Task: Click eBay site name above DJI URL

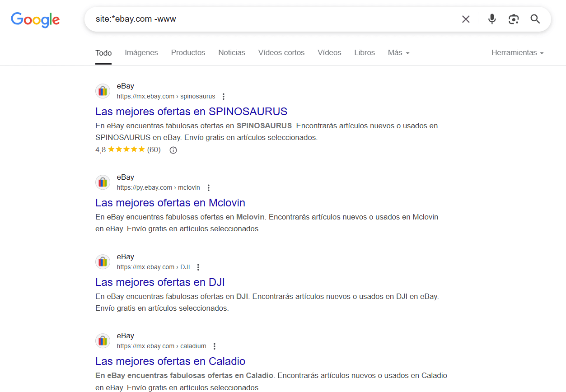Action: 125,257
